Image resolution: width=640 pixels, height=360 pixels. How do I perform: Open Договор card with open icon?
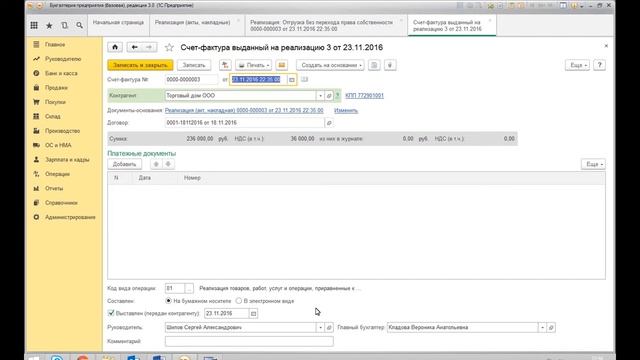point(329,122)
